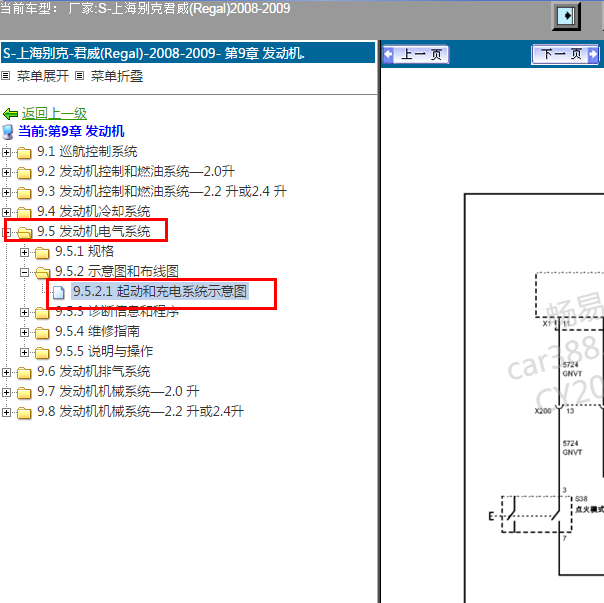Click X200 connector label in the wiring diagram
604x603 pixels.
click(x=543, y=412)
